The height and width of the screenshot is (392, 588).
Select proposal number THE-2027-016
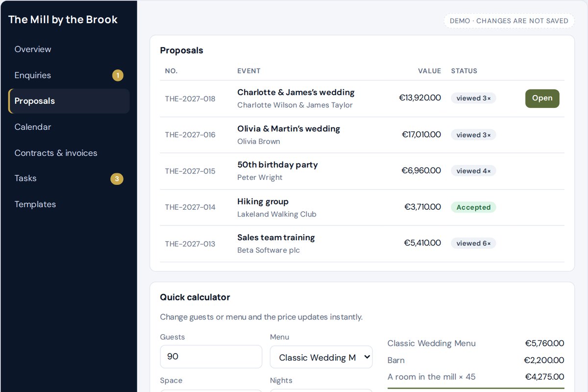(x=190, y=135)
